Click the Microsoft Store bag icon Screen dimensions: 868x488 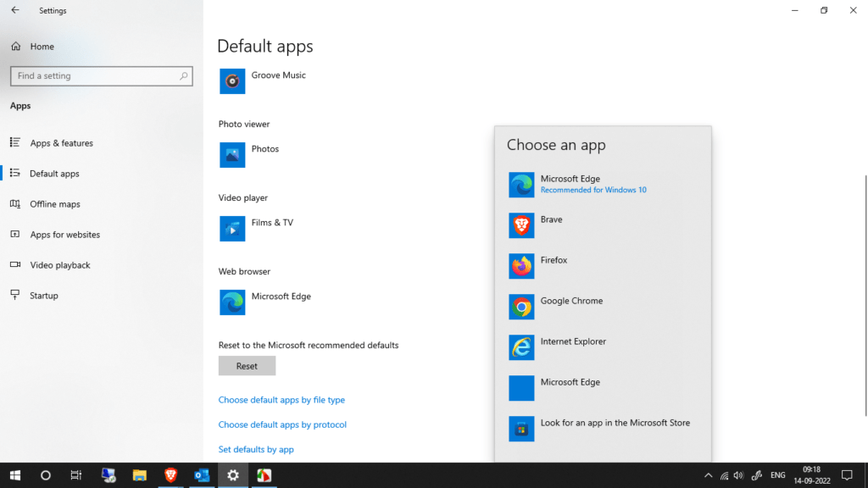(521, 429)
